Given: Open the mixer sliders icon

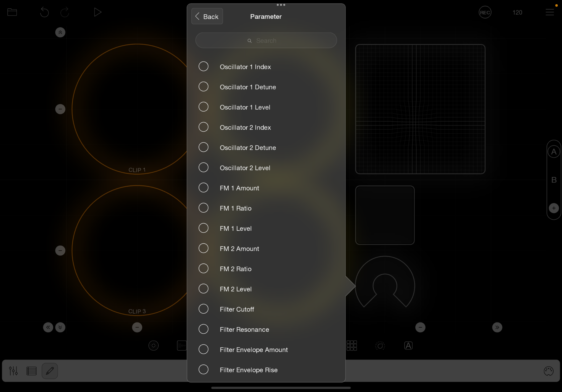Looking at the screenshot, I should point(13,371).
